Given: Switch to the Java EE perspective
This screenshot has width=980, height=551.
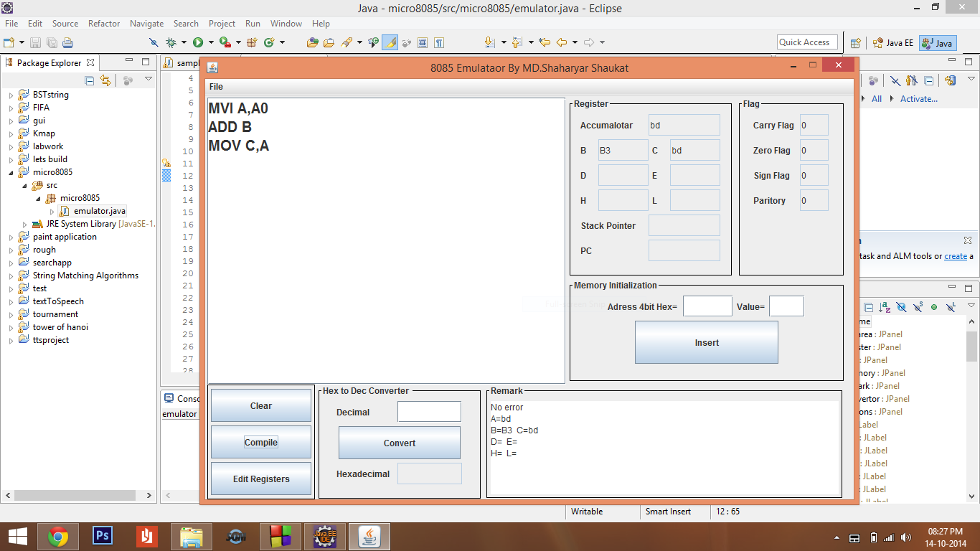Looking at the screenshot, I should click(x=892, y=43).
